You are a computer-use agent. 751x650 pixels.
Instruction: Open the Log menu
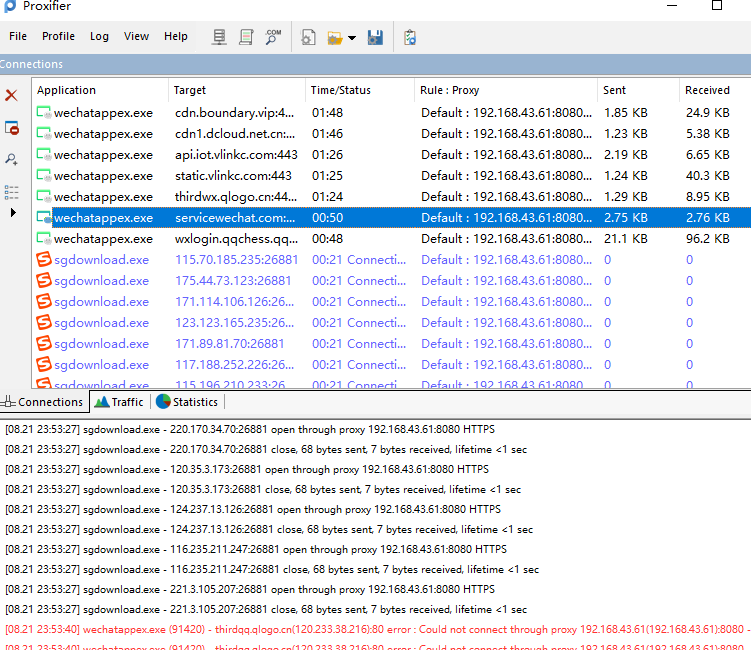pyautogui.click(x=99, y=36)
